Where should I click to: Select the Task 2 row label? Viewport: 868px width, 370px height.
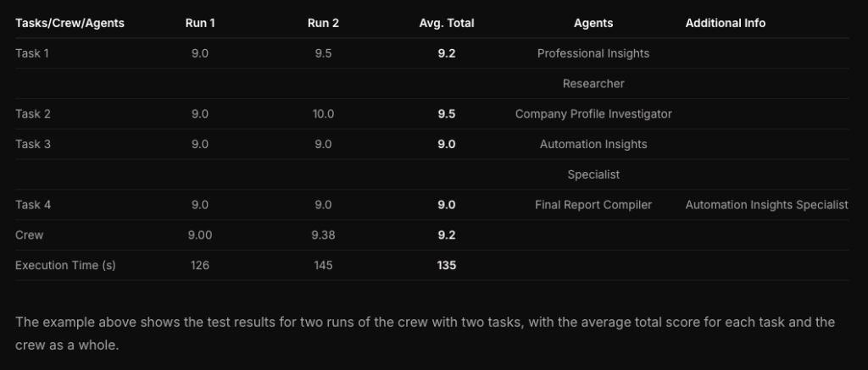[33, 113]
